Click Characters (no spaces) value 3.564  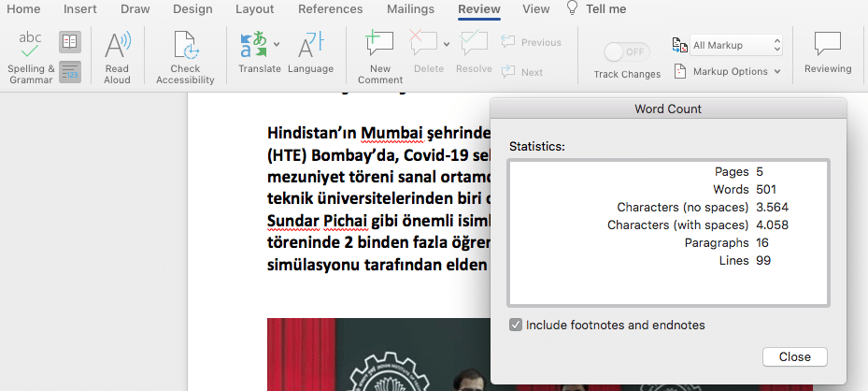(773, 207)
